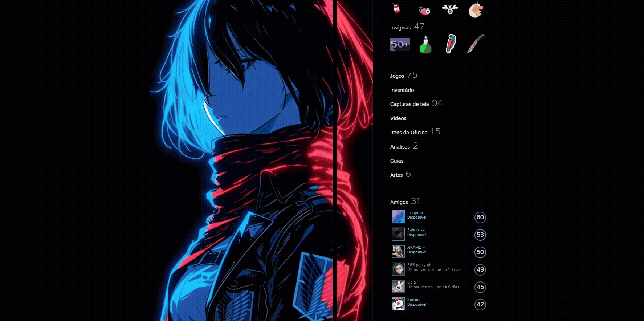View the Artes artwork section

coord(396,175)
